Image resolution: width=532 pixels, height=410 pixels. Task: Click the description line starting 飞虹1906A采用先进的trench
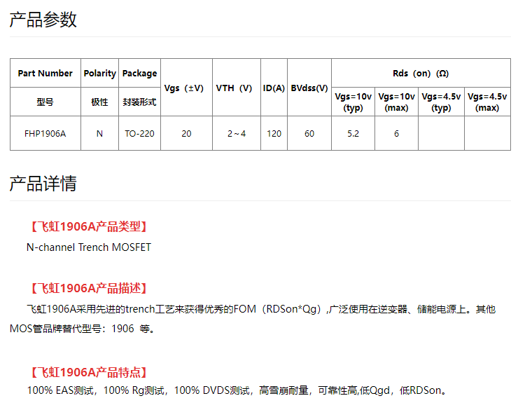(261, 310)
